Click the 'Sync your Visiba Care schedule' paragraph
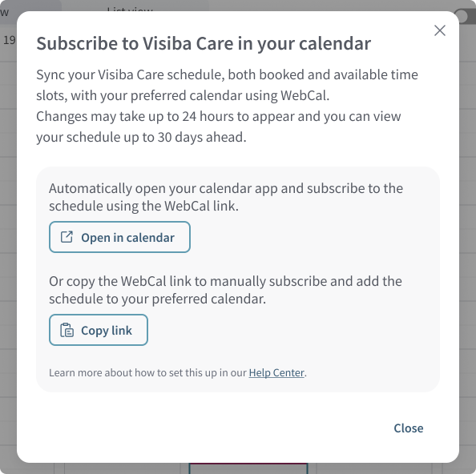The width and height of the screenshot is (476, 474). tap(227, 85)
